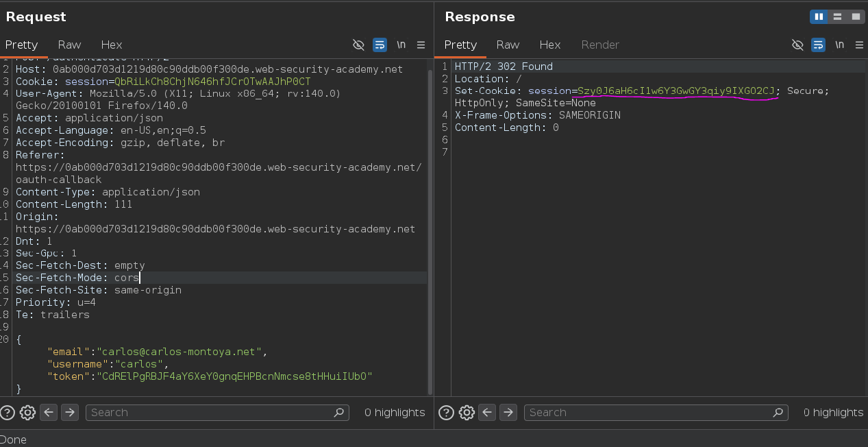Click the Host header line
The image size is (868, 447).
click(x=209, y=69)
